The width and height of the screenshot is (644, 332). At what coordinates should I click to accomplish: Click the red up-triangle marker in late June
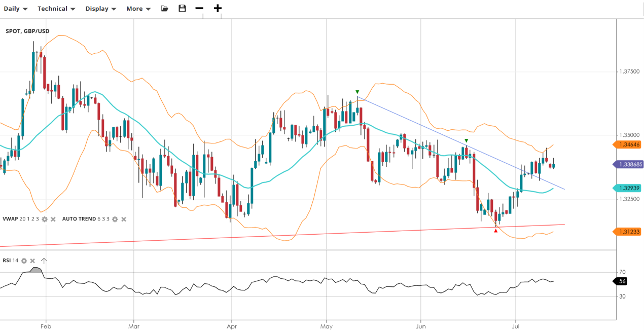click(x=495, y=231)
